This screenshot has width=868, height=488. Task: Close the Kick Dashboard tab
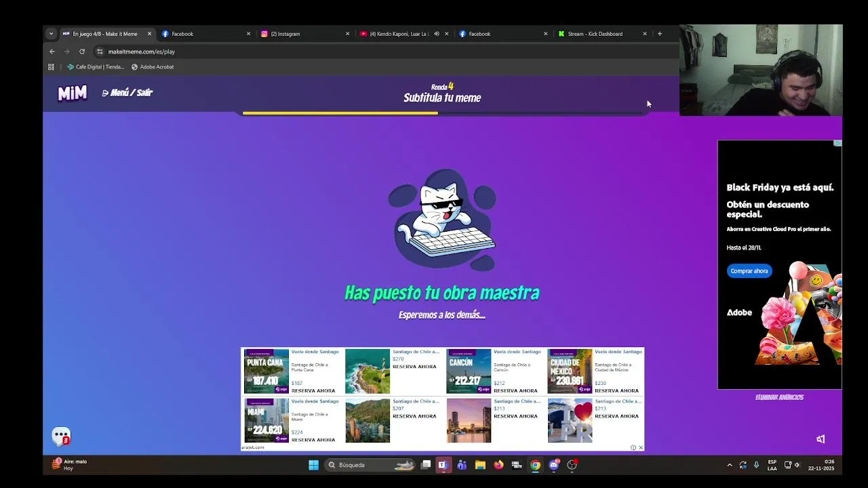click(x=645, y=34)
